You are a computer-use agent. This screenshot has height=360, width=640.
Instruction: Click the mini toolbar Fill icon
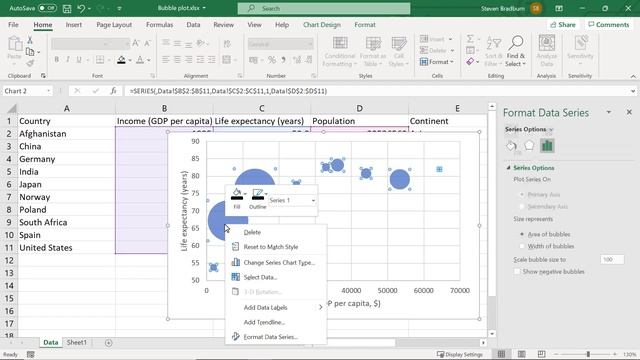click(x=237, y=194)
